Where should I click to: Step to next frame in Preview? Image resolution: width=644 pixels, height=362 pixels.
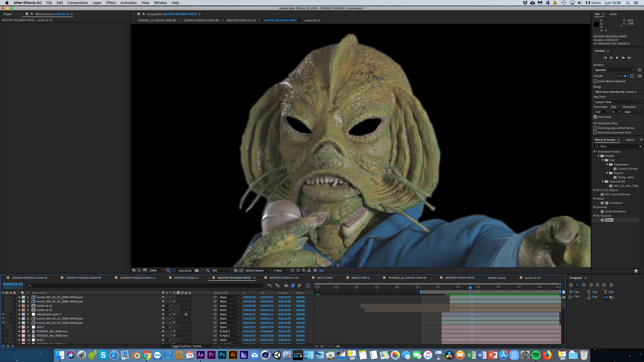[623, 58]
